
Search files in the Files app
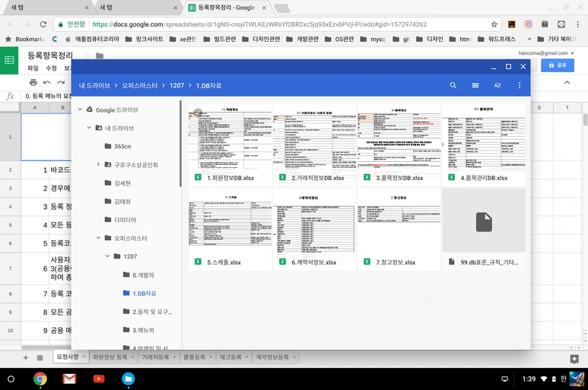[x=453, y=85]
